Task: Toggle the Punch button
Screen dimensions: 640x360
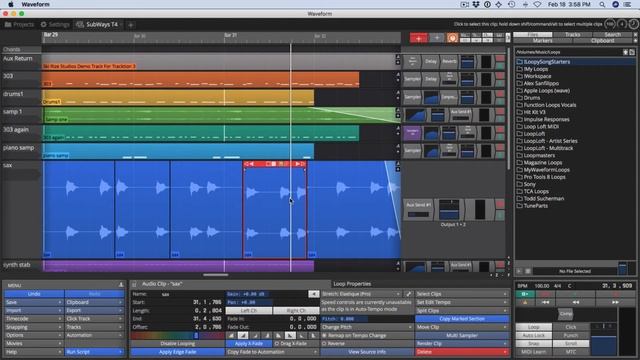Action: click(x=571, y=335)
